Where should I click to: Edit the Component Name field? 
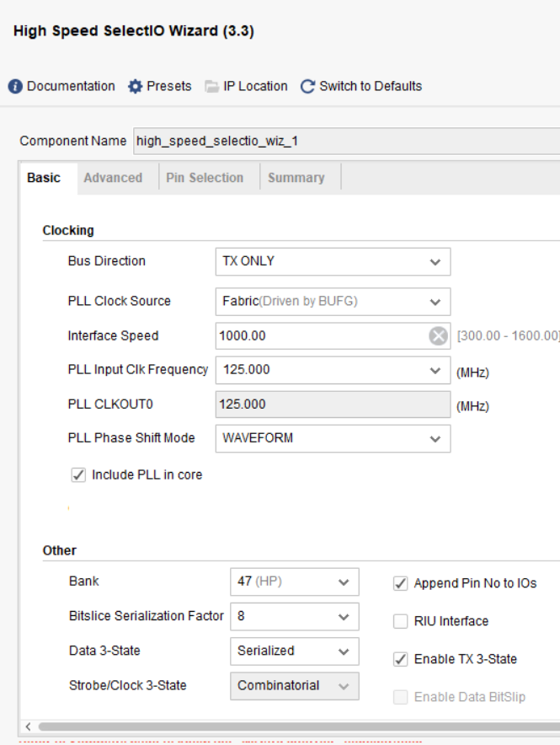(x=253, y=141)
